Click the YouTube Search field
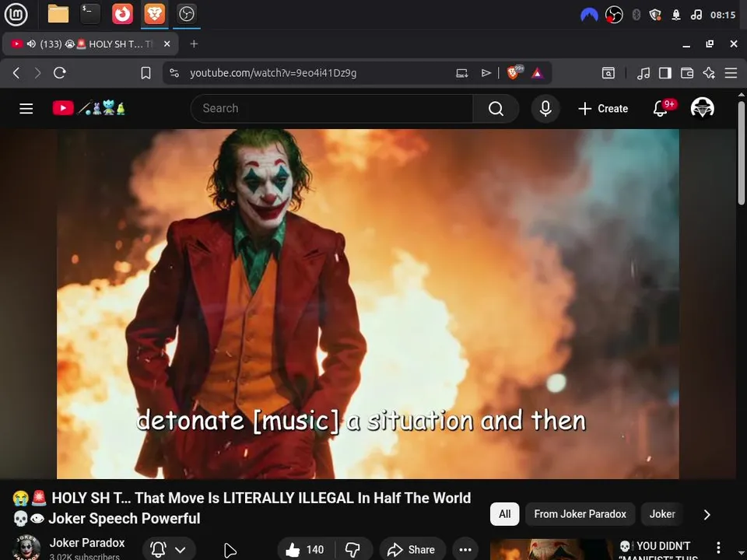The width and height of the screenshot is (747, 560). point(331,109)
